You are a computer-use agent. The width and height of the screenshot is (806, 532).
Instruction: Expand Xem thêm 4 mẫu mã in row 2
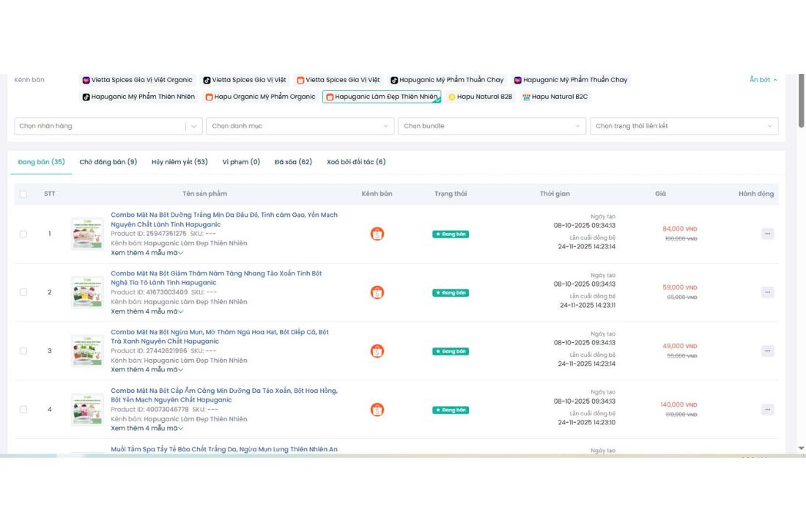pyautogui.click(x=147, y=311)
